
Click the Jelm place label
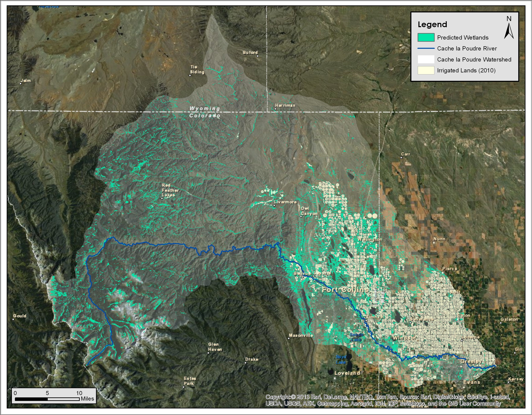pos(26,81)
